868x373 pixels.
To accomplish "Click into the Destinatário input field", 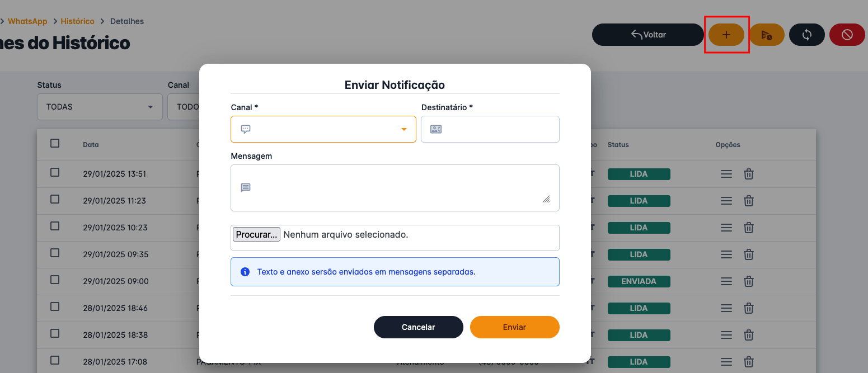I will coord(498,129).
